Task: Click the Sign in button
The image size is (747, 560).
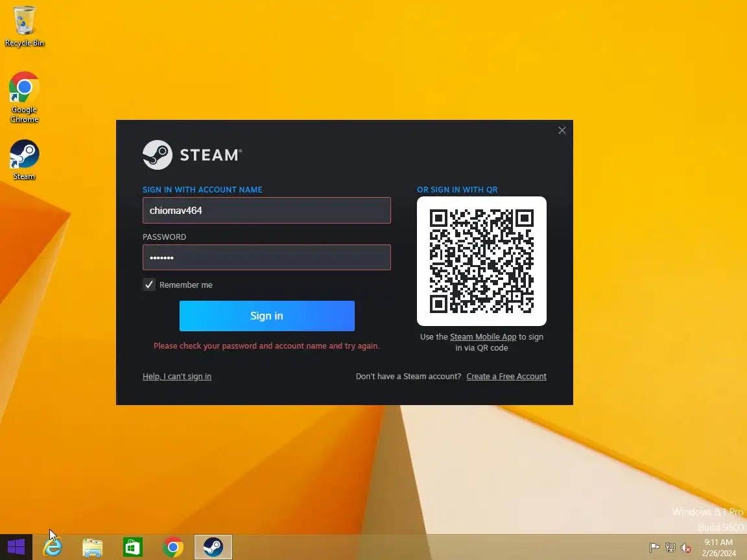Action: tap(267, 316)
